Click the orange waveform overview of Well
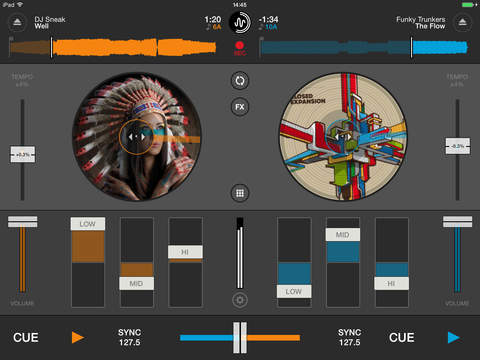 [x=113, y=47]
